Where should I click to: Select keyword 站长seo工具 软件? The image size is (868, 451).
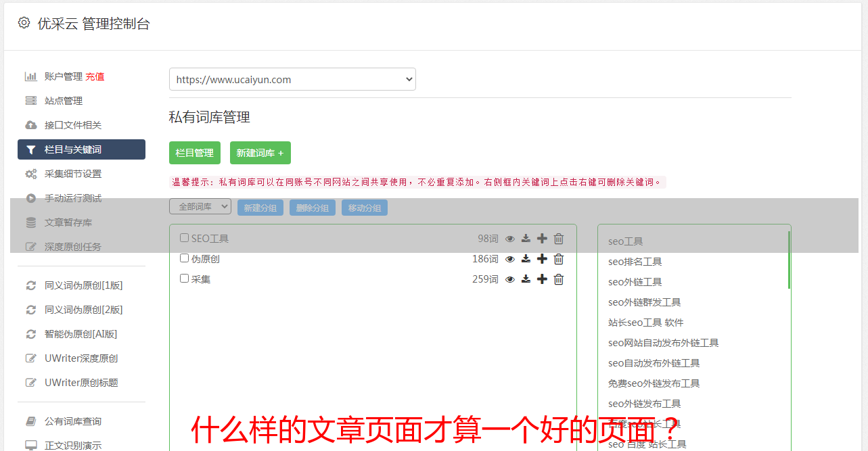click(x=645, y=323)
